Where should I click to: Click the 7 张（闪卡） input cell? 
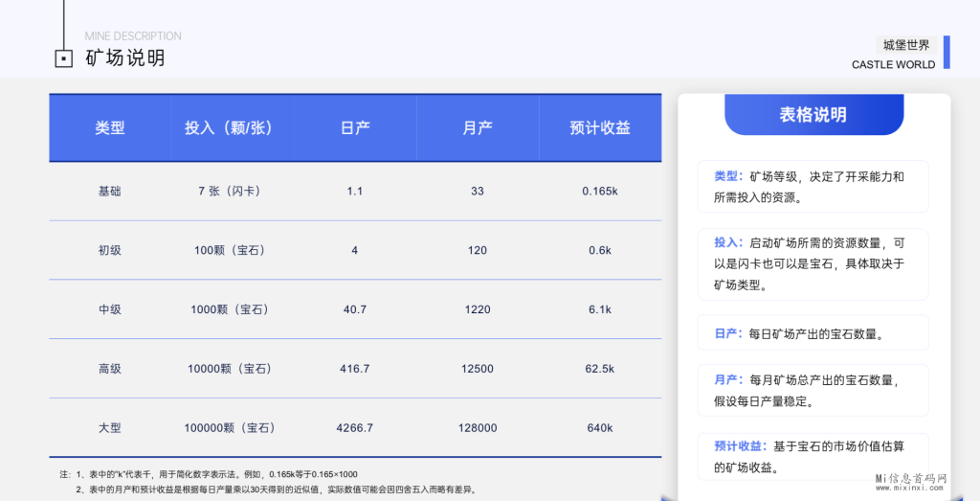[x=230, y=191]
